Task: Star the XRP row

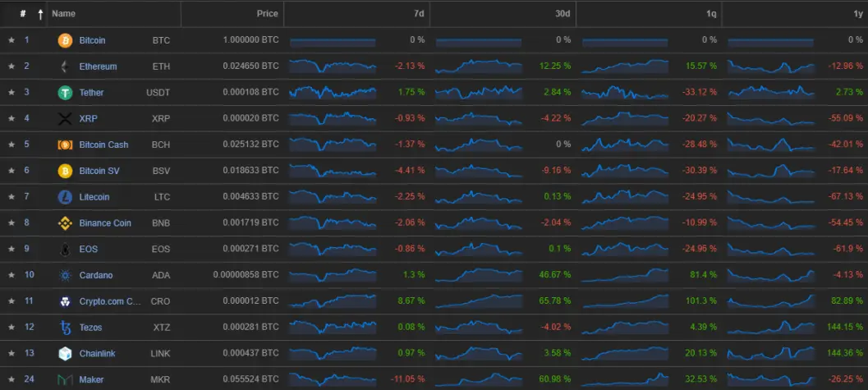Action: tap(11, 118)
